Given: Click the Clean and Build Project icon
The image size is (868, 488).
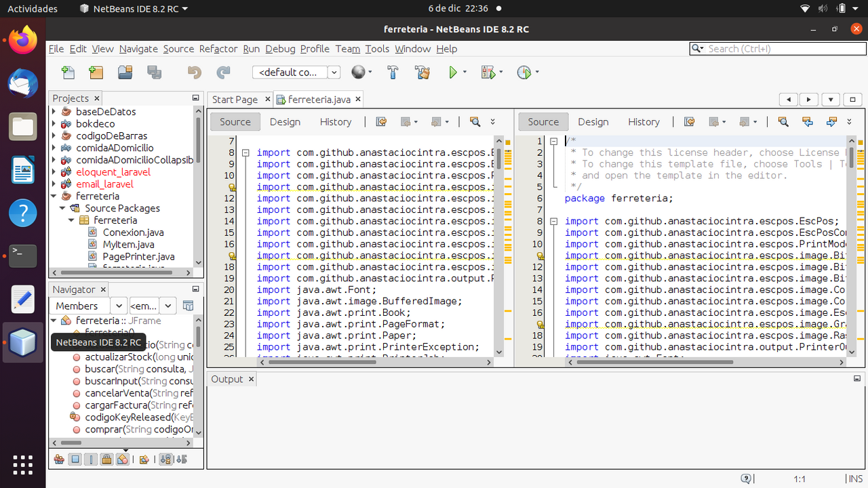Looking at the screenshot, I should coord(422,73).
